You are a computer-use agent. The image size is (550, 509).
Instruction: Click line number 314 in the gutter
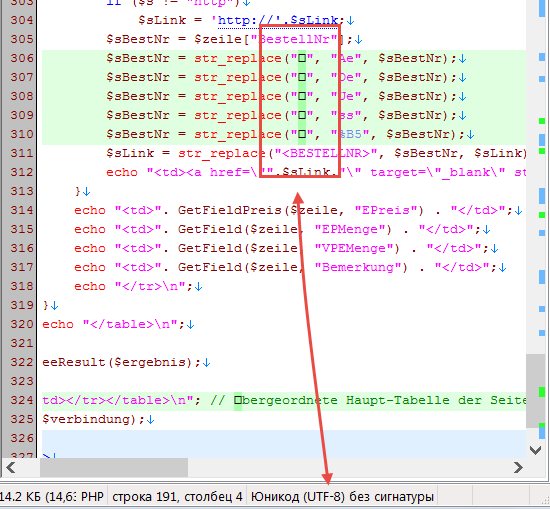[22, 210]
